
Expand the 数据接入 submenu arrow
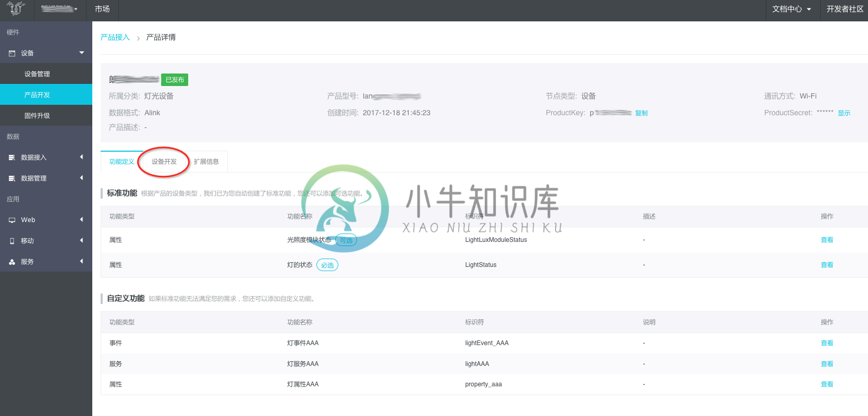(81, 157)
